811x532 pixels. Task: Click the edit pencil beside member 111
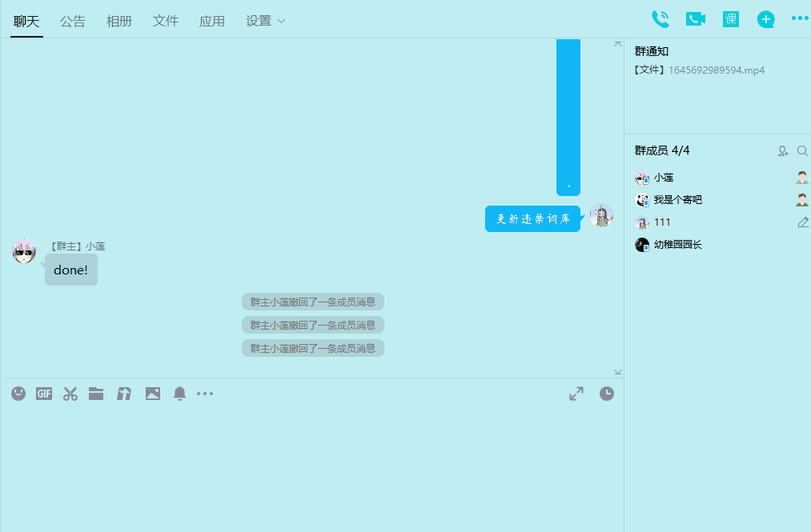[x=803, y=222]
